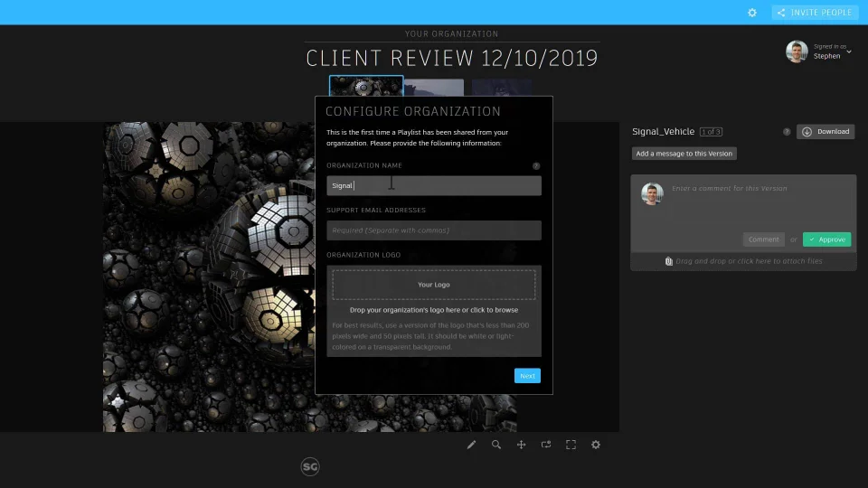Click the commenter avatar in comment box

[x=652, y=194]
